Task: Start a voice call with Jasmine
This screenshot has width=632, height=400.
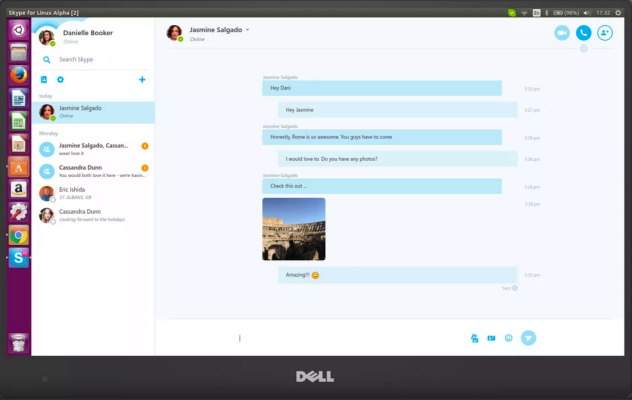Action: coord(583,33)
